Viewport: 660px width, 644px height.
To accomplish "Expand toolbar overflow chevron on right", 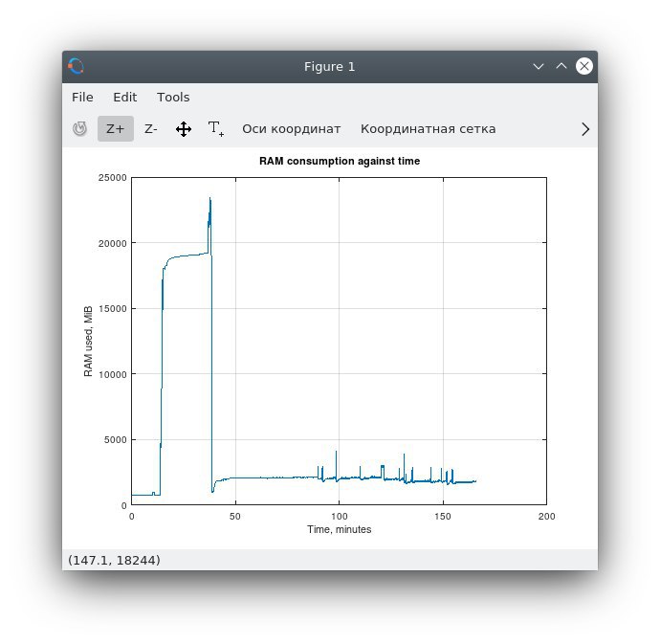I will [x=585, y=129].
